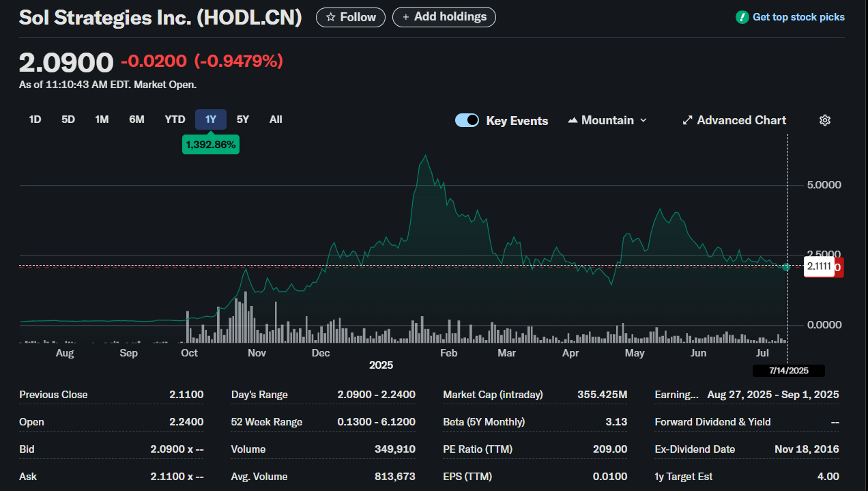868x491 pixels.
Task: Click the Bid value 2.0900 x --
Action: click(177, 449)
